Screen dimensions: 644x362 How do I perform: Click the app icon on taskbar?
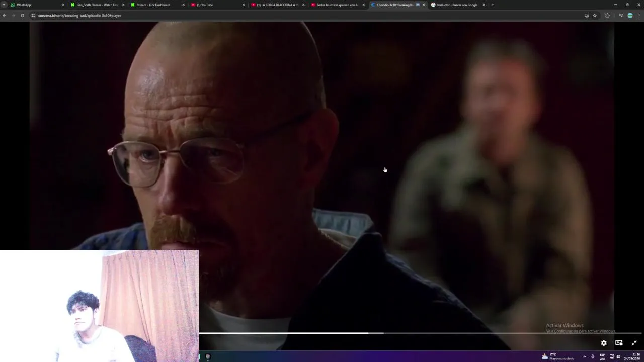[x=208, y=356]
